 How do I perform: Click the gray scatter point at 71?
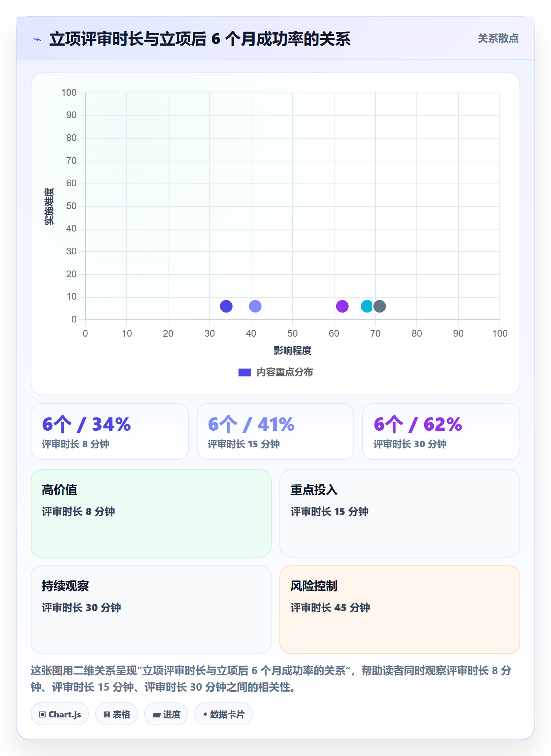click(379, 306)
